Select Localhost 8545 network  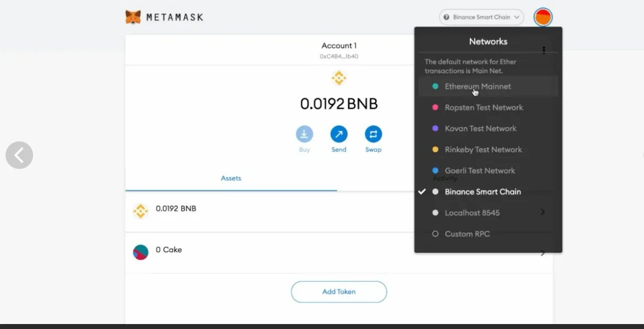(488, 213)
